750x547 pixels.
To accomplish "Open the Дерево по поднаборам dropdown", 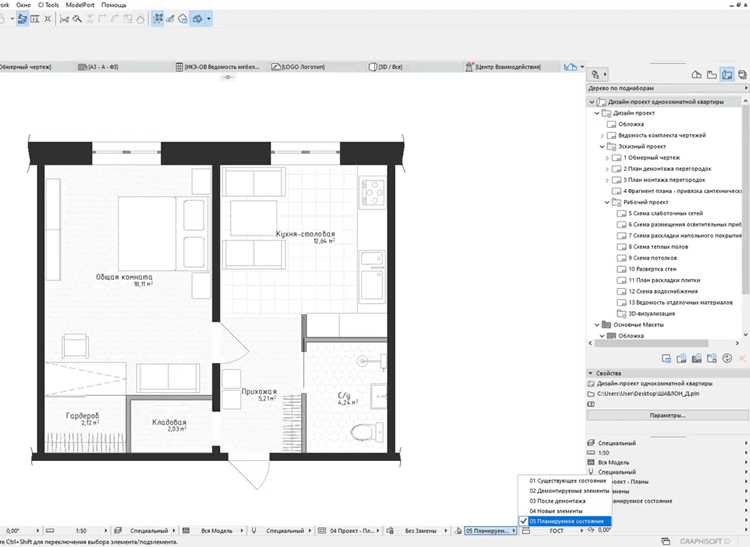I will click(667, 88).
